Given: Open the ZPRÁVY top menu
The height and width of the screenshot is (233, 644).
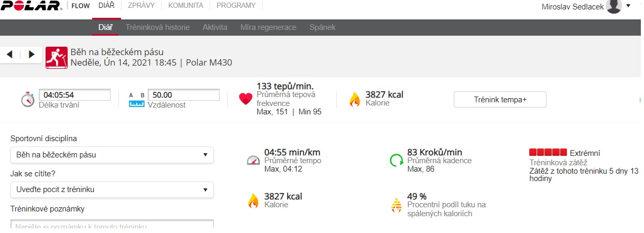Looking at the screenshot, I should click(x=141, y=6).
